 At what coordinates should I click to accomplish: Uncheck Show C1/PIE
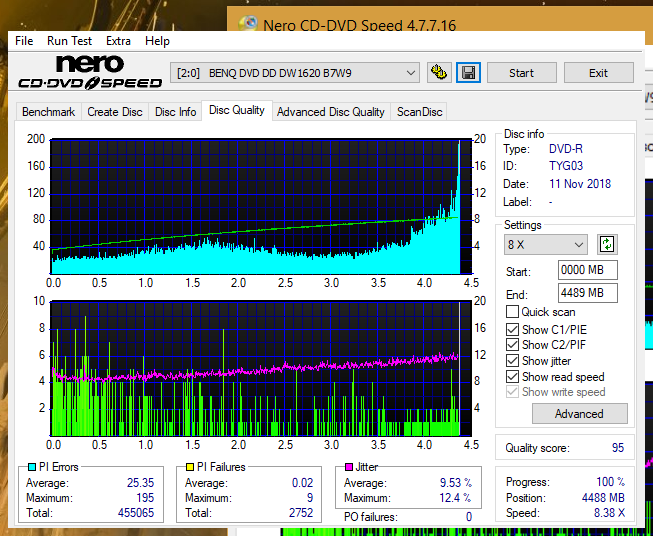point(512,329)
